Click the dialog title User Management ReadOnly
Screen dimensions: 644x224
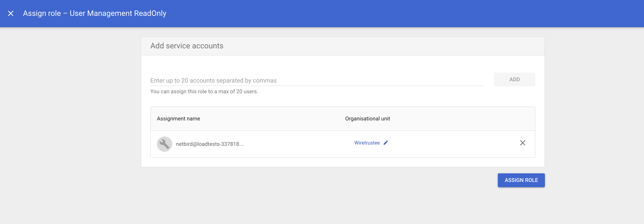tap(95, 14)
